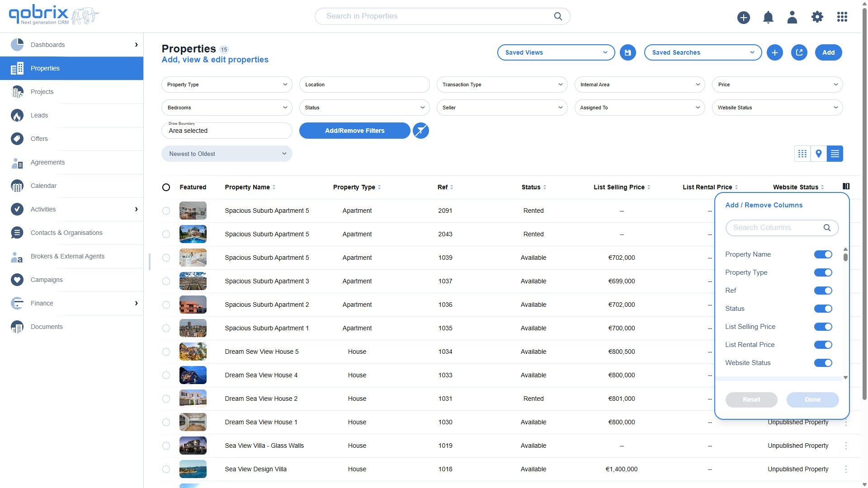The width and height of the screenshot is (868, 488).
Task: Click the export share icon button
Action: [x=799, y=52]
